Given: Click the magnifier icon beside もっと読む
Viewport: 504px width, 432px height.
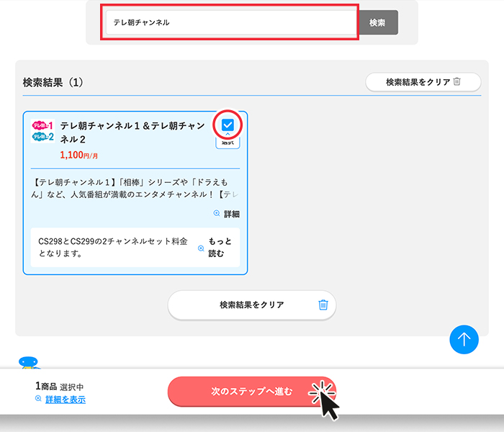Looking at the screenshot, I should [x=201, y=248].
